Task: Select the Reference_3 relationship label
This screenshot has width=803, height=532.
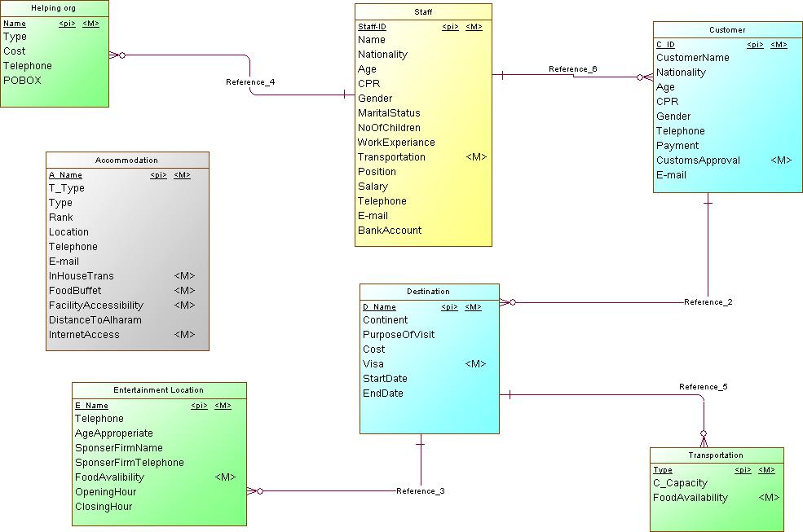Action: pyautogui.click(x=420, y=491)
